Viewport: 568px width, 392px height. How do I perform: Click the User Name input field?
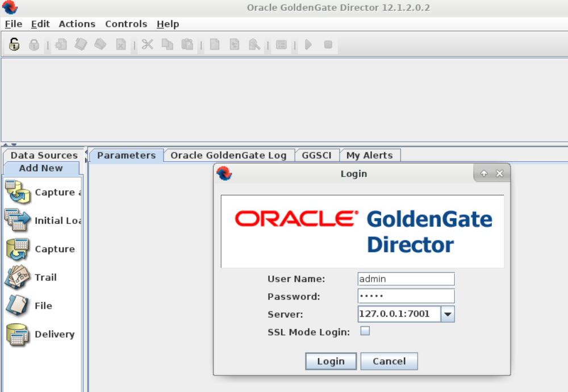[x=406, y=279]
